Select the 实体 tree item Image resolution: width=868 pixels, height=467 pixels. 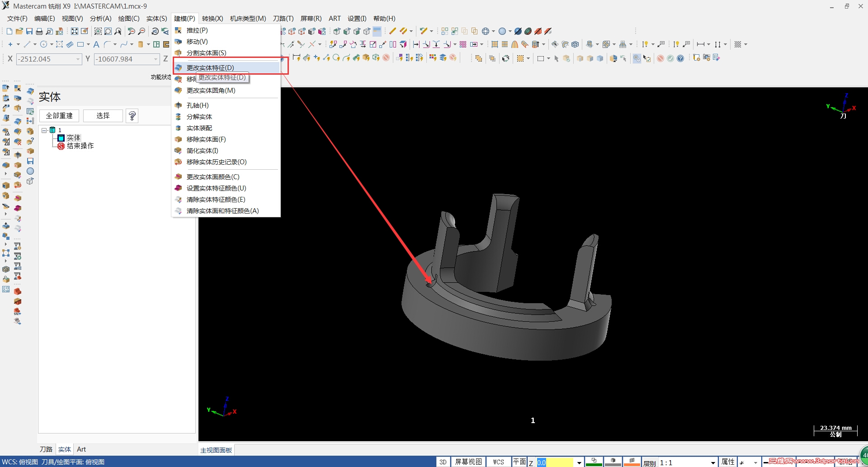tap(74, 138)
